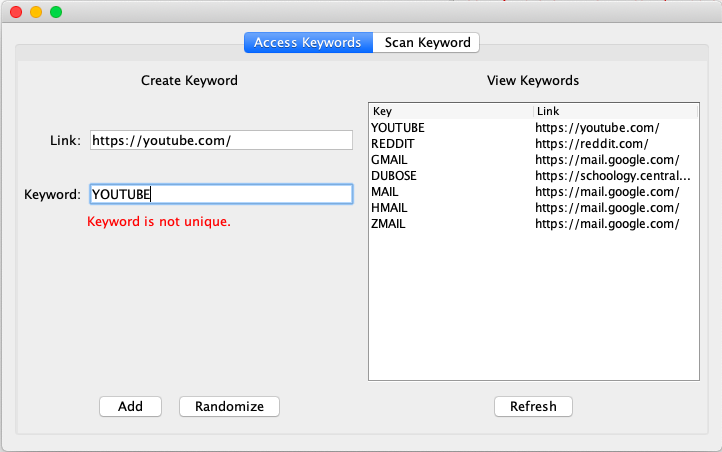Image resolution: width=722 pixels, height=452 pixels.
Task: Click the Link column header
Action: (x=613, y=111)
